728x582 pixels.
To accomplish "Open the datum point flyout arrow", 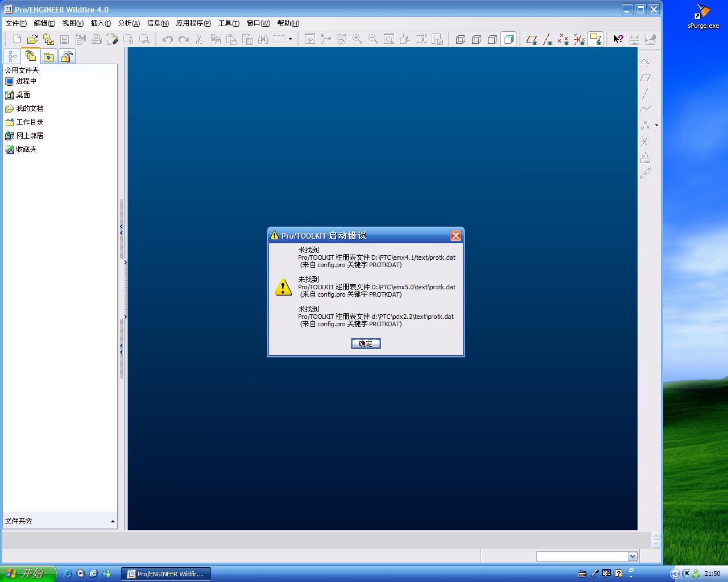I will [656, 126].
